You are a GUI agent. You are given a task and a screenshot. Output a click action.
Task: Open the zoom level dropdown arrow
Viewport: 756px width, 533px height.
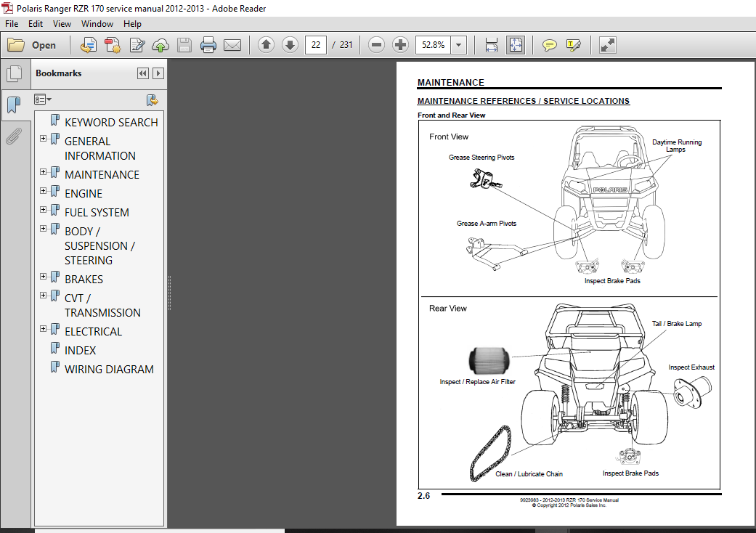[459, 45]
